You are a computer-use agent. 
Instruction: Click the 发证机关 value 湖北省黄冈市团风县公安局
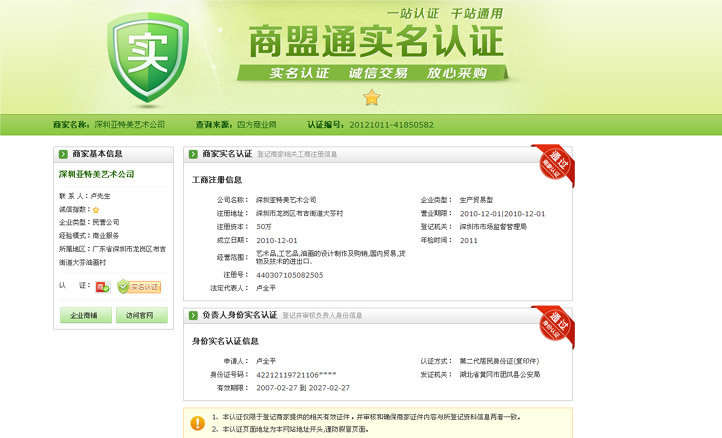coord(500,374)
